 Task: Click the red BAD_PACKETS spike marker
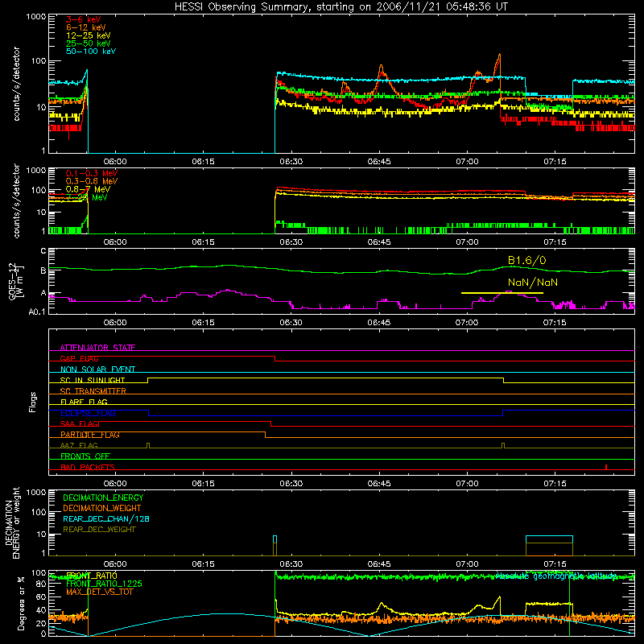click(606, 467)
